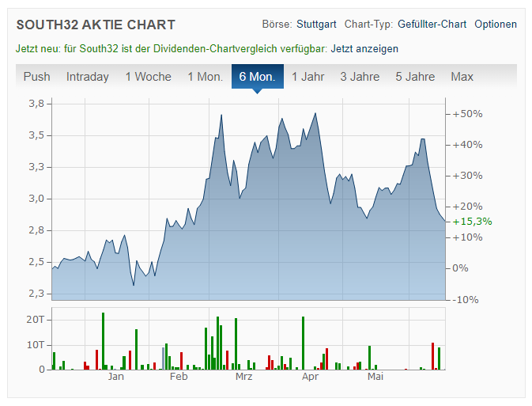Click the +15,3% performance label
This screenshot has height=406, width=532.
point(472,222)
